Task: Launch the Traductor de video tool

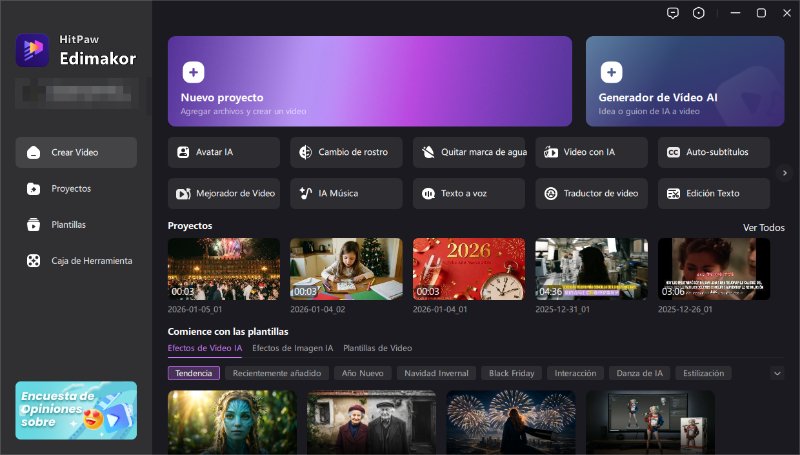Action: point(591,193)
